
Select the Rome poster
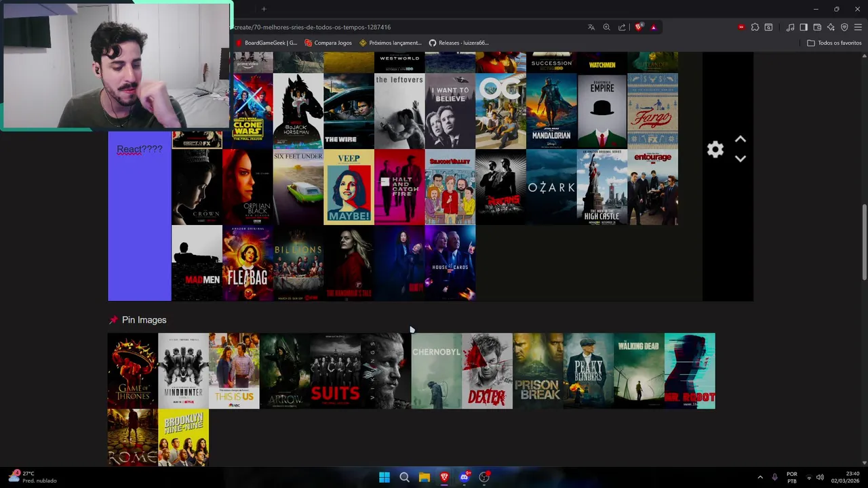[133, 437]
